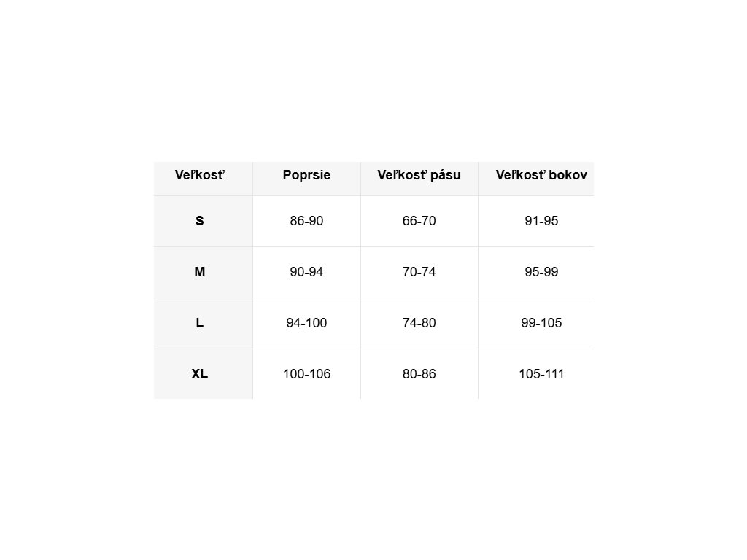Viewport: 747px width, 560px height.
Task: Click the Veľkosť pásu column header
Action: [419, 175]
